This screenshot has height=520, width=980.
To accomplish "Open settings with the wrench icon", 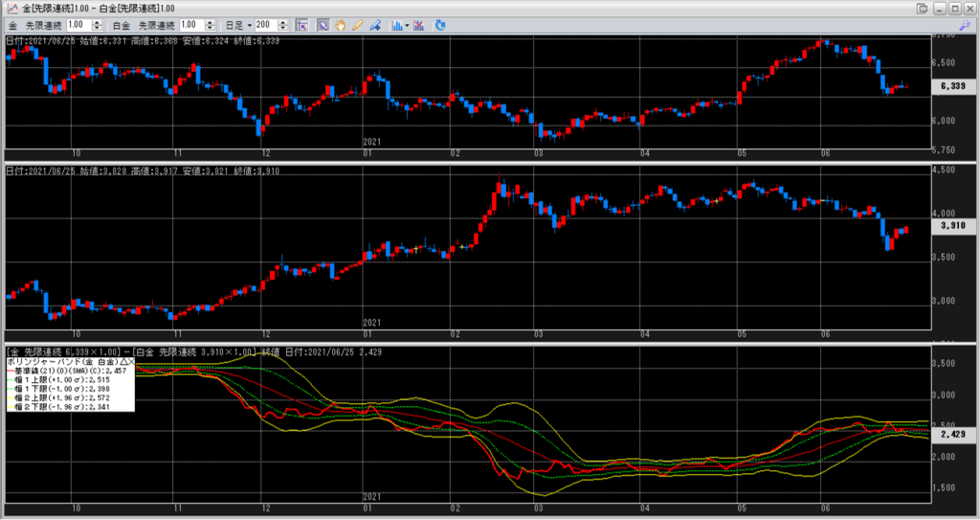I will [967, 25].
